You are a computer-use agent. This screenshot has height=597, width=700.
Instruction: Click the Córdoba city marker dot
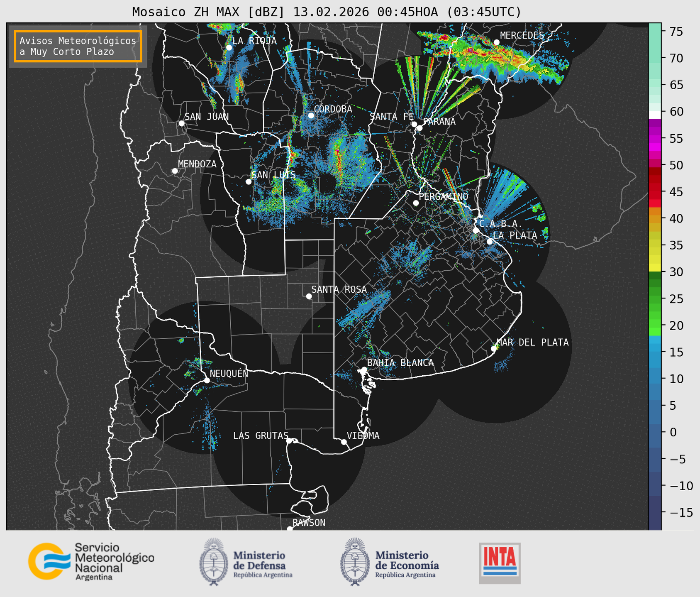[311, 115]
